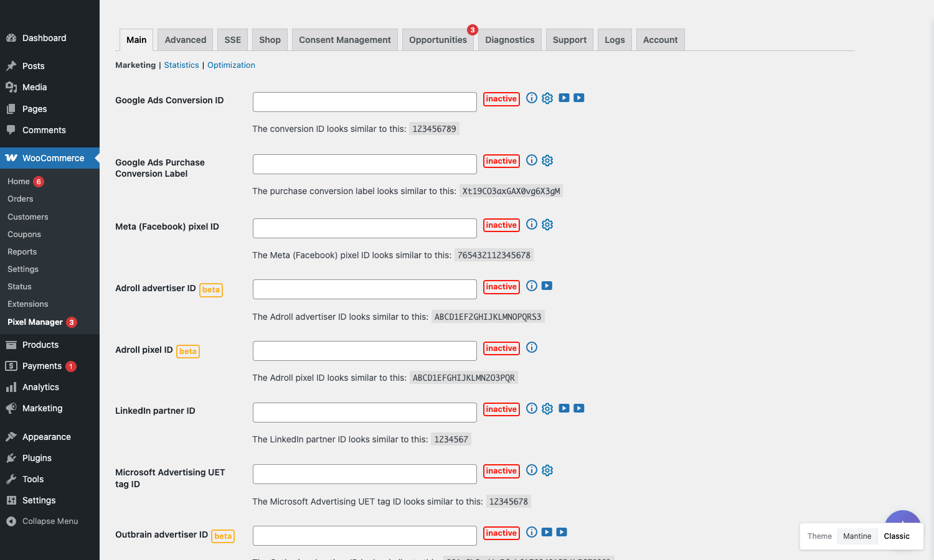The image size is (934, 560).
Task: Click the Media icon in sidebar
Action: (11, 87)
